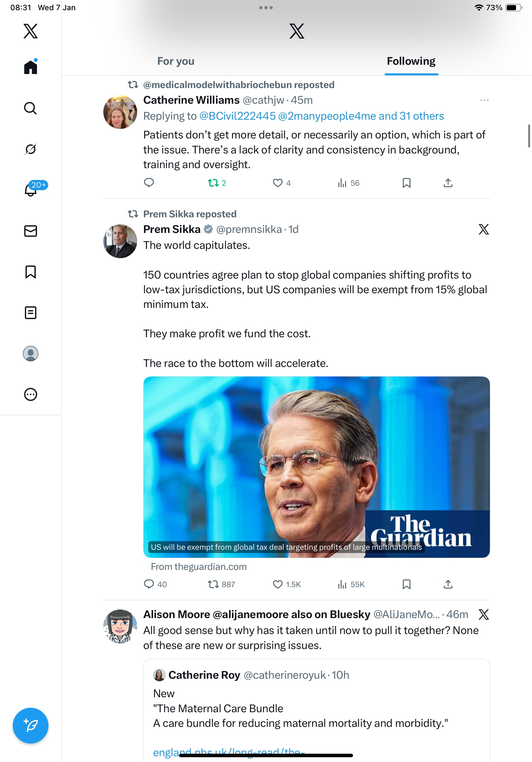532x762 pixels.
Task: Open the share menu on Prem Sikka's post
Action: pos(448,584)
